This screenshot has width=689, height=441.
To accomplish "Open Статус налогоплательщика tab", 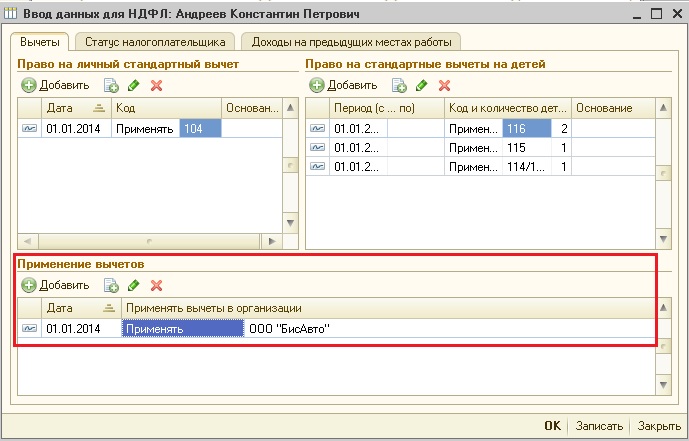I will tap(155, 42).
